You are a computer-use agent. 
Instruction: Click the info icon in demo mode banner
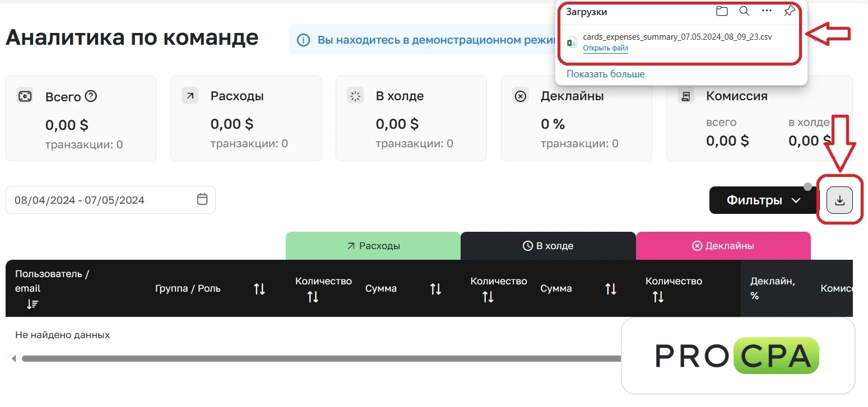tap(303, 40)
